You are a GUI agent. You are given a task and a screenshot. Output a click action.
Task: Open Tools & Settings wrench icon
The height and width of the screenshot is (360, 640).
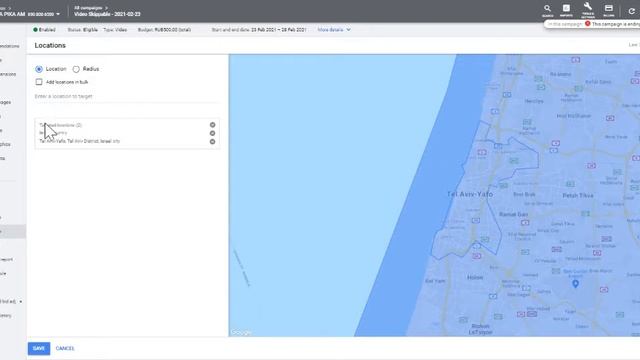(588, 10)
